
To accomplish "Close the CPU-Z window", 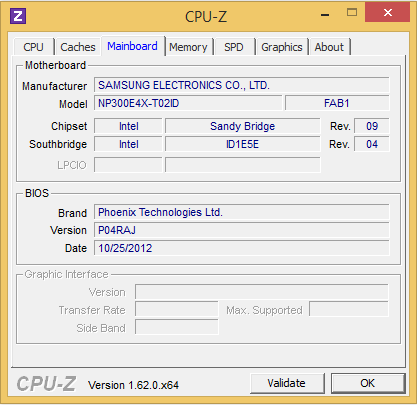I will 387,13.
